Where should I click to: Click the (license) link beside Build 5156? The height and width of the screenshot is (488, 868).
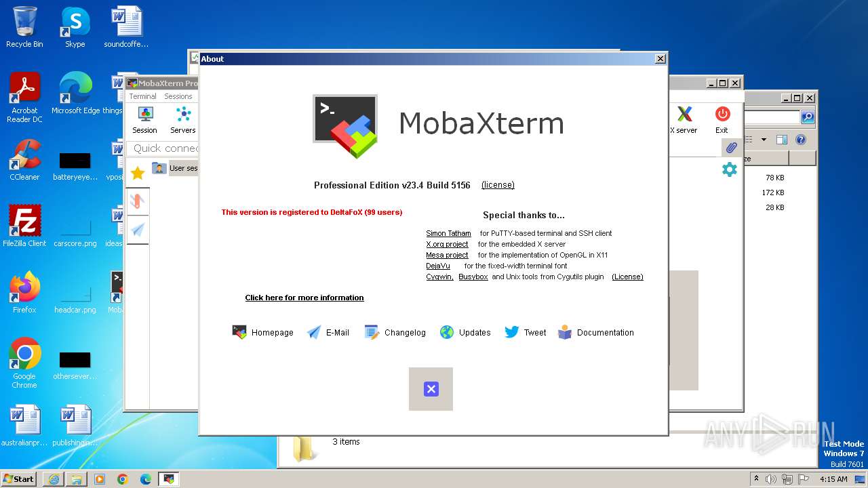point(498,185)
